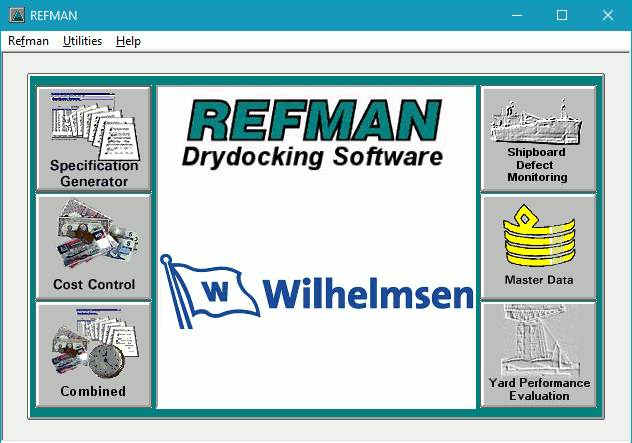Click the yellow Master Data stack icon

click(537, 236)
